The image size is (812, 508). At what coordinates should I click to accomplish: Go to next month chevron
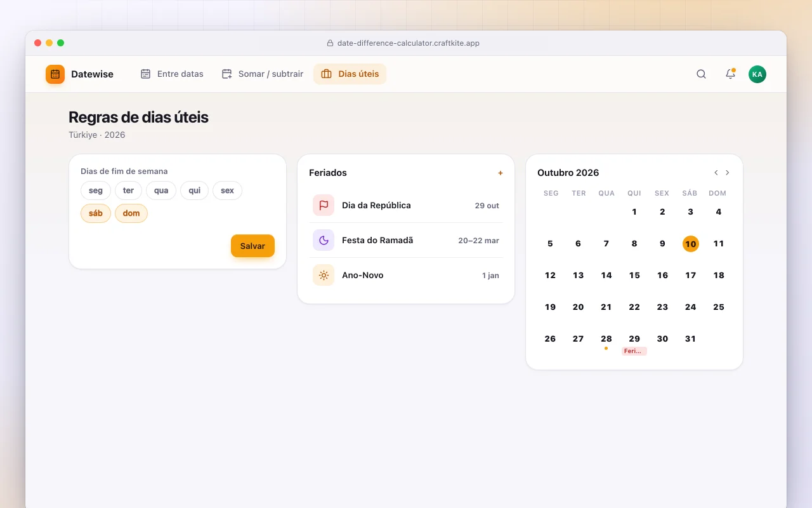point(728,173)
